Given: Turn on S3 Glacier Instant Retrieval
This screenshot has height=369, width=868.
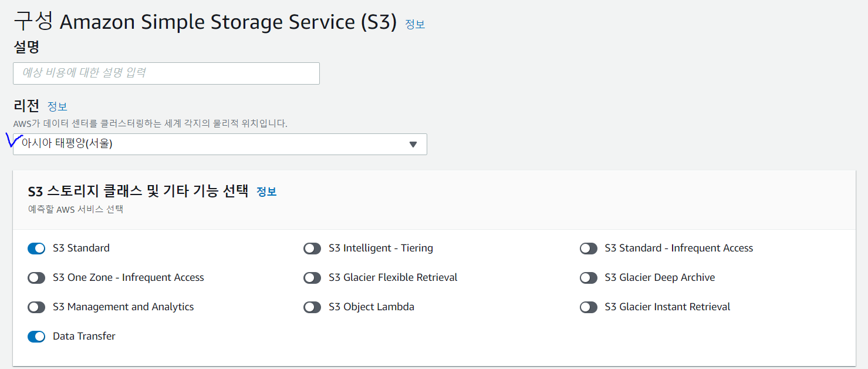Looking at the screenshot, I should pyautogui.click(x=589, y=307).
